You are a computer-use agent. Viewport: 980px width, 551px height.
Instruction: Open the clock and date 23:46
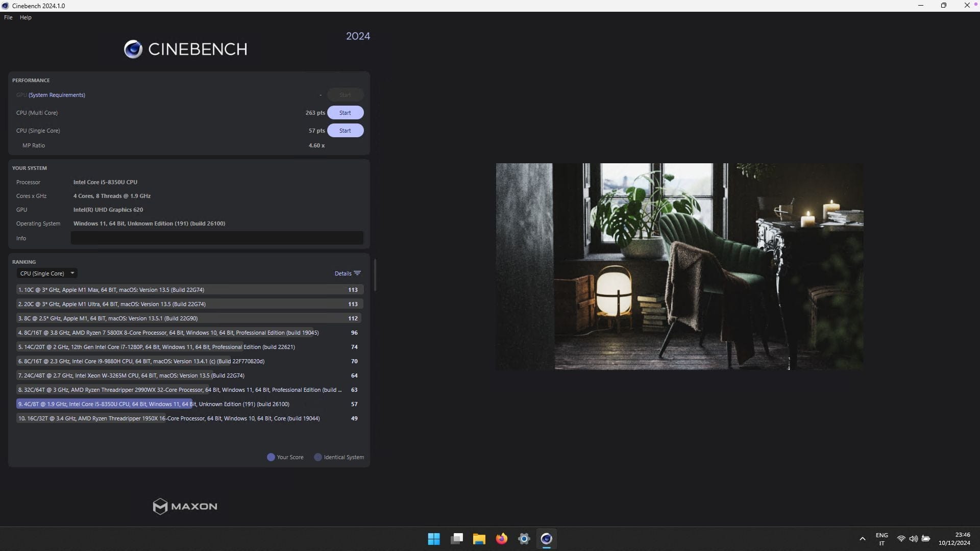pyautogui.click(x=954, y=539)
